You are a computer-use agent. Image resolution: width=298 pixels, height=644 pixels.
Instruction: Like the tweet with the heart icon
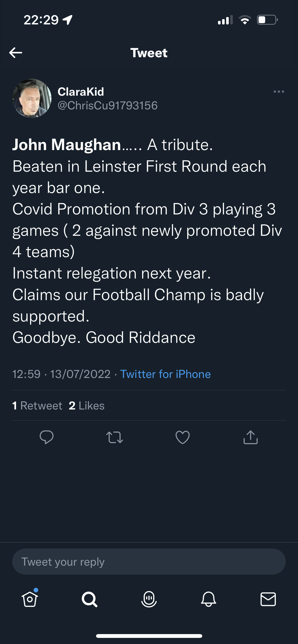coord(183,437)
